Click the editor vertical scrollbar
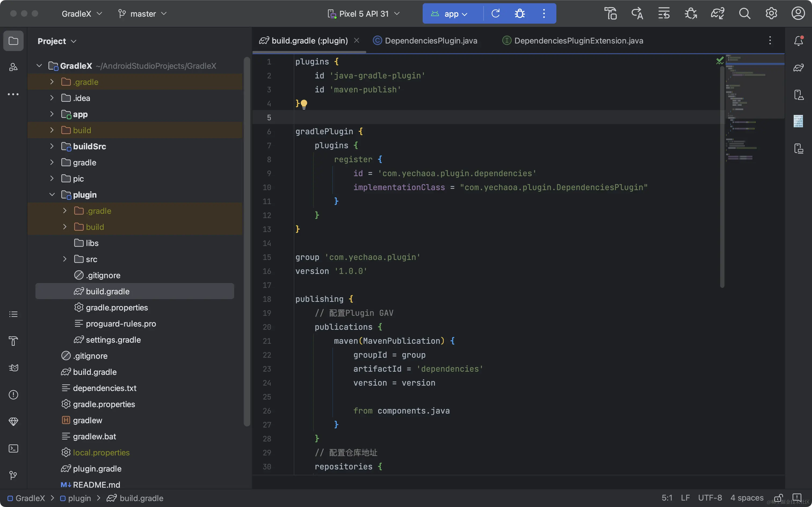 tap(722, 174)
